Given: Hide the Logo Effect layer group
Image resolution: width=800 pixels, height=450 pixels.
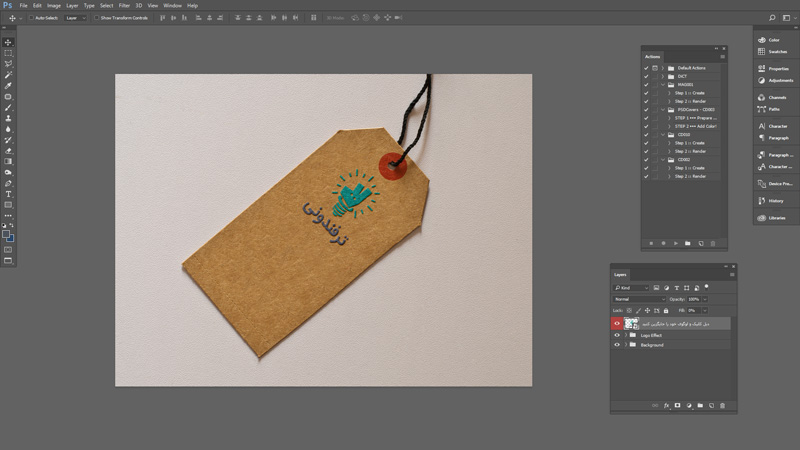Looking at the screenshot, I should pos(617,335).
